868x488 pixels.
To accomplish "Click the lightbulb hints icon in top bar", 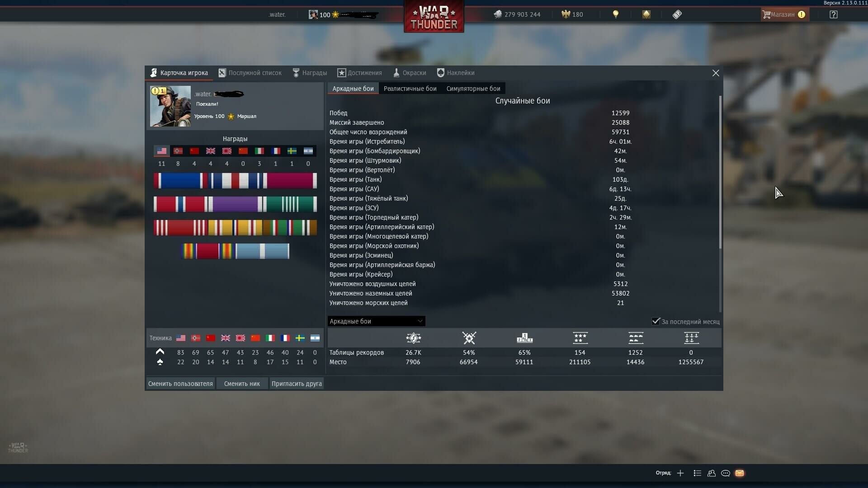I will pyautogui.click(x=615, y=14).
